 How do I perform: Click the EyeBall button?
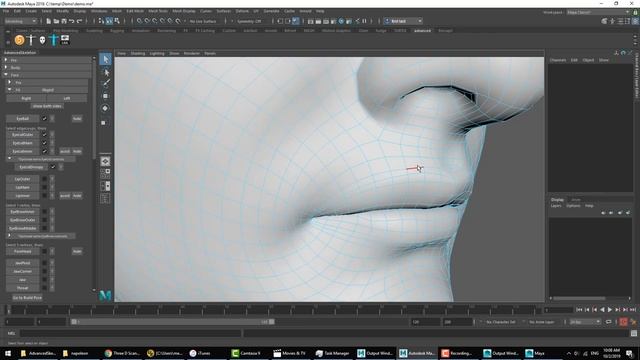pyautogui.click(x=22, y=118)
